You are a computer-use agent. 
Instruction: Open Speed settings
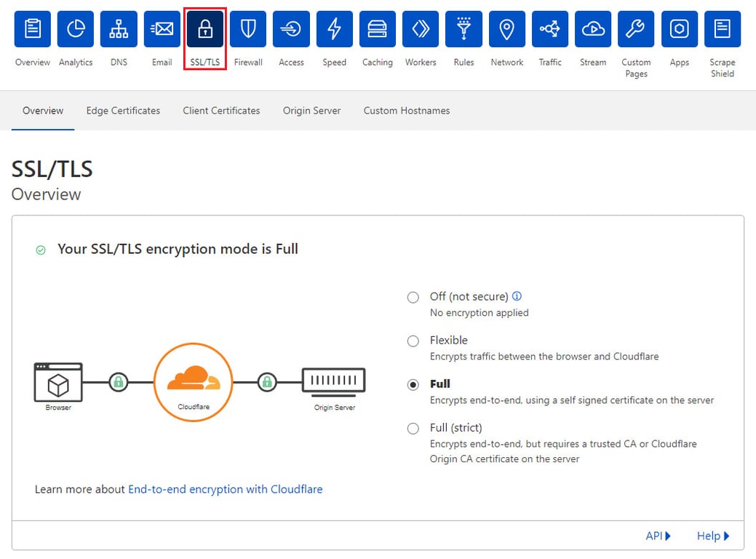point(334,29)
